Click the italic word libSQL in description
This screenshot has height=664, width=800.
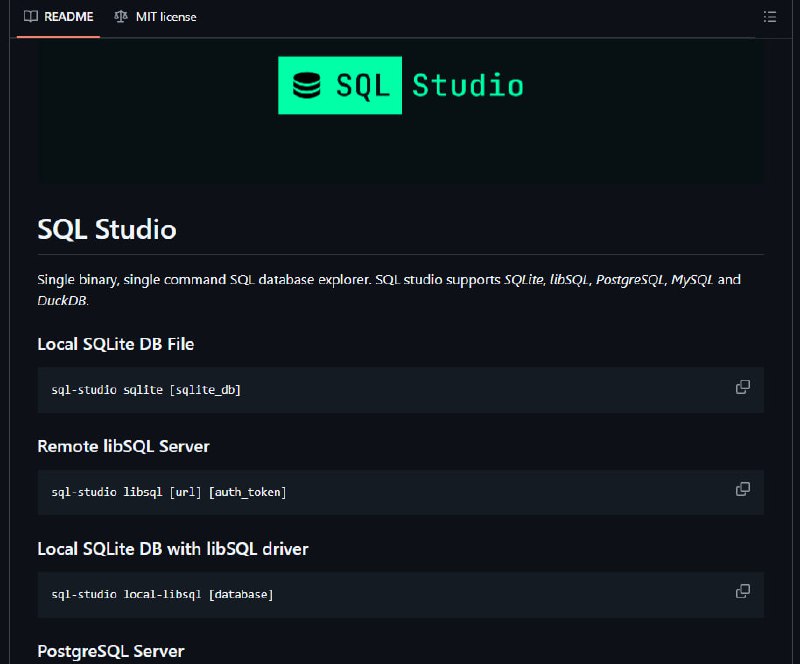click(x=568, y=280)
